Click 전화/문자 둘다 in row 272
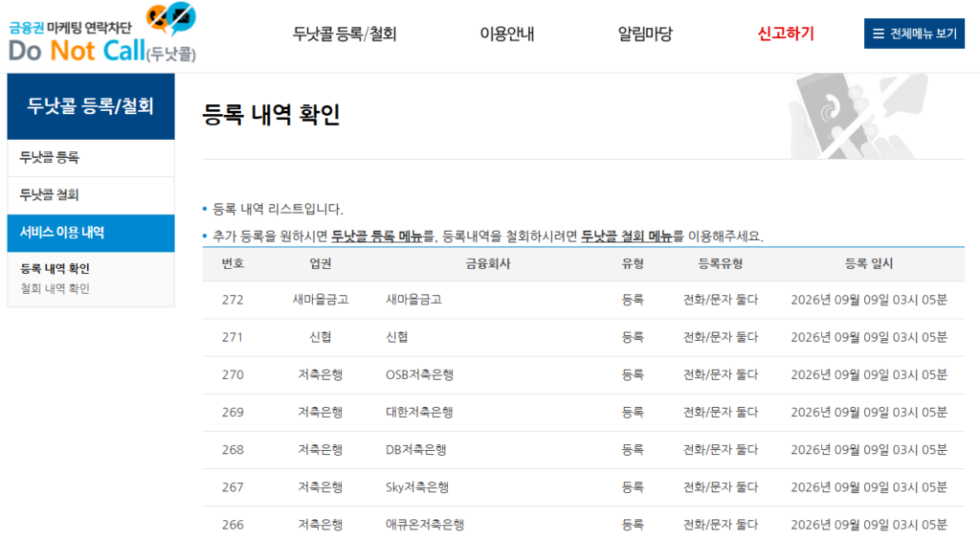 [720, 301]
